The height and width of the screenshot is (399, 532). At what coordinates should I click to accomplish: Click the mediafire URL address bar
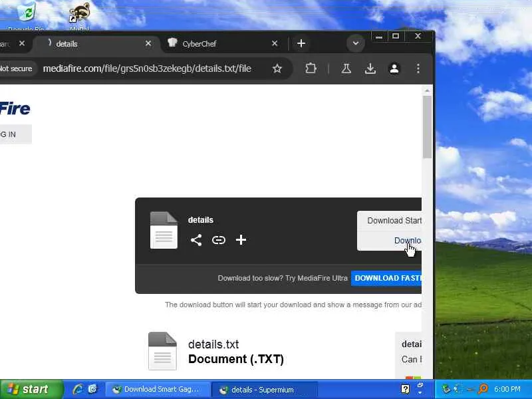coord(147,68)
